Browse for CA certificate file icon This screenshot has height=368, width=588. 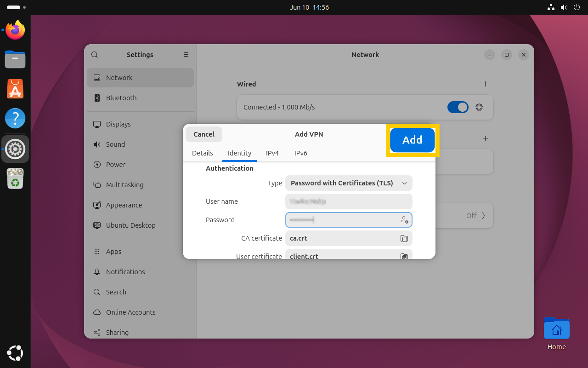pos(404,238)
